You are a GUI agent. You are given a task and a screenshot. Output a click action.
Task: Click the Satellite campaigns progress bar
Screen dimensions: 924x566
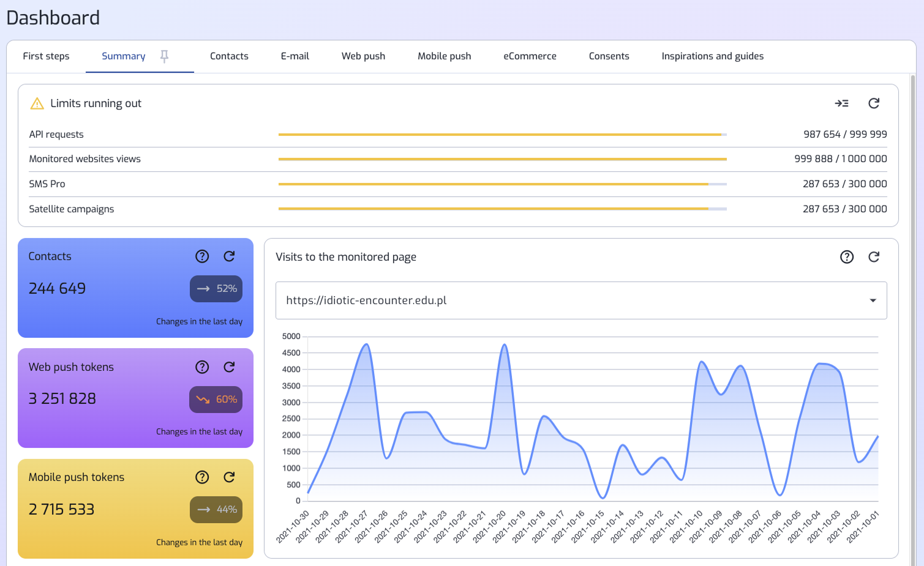[503, 209]
